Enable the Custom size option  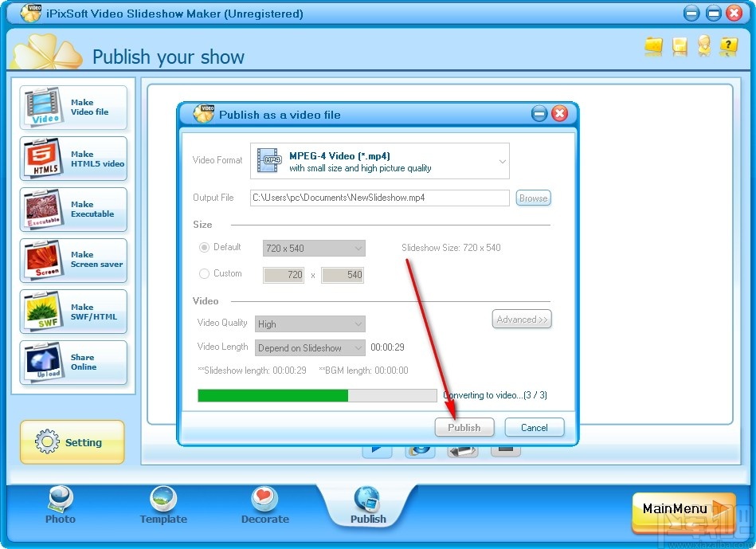206,273
